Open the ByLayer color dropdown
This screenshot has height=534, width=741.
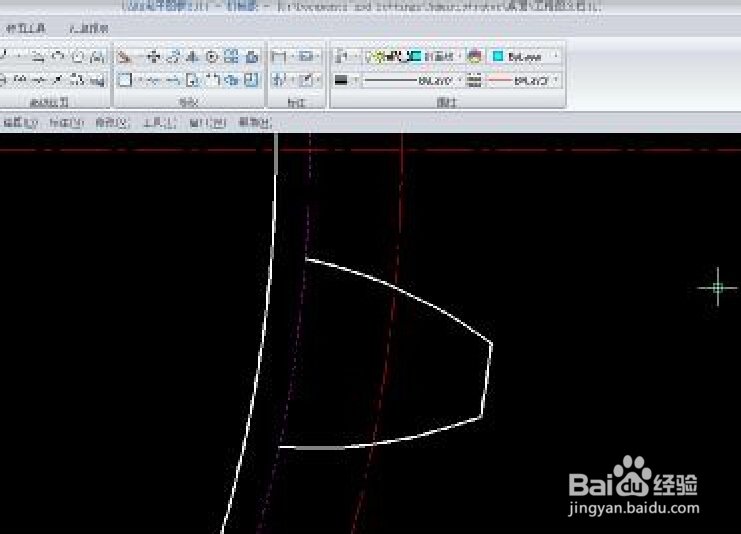tap(526, 57)
